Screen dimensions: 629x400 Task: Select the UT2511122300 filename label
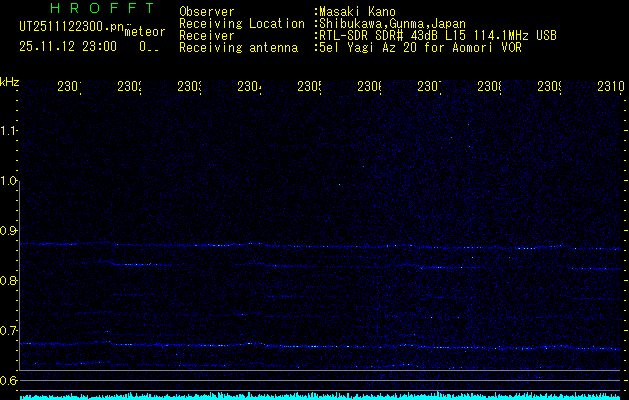(65, 27)
